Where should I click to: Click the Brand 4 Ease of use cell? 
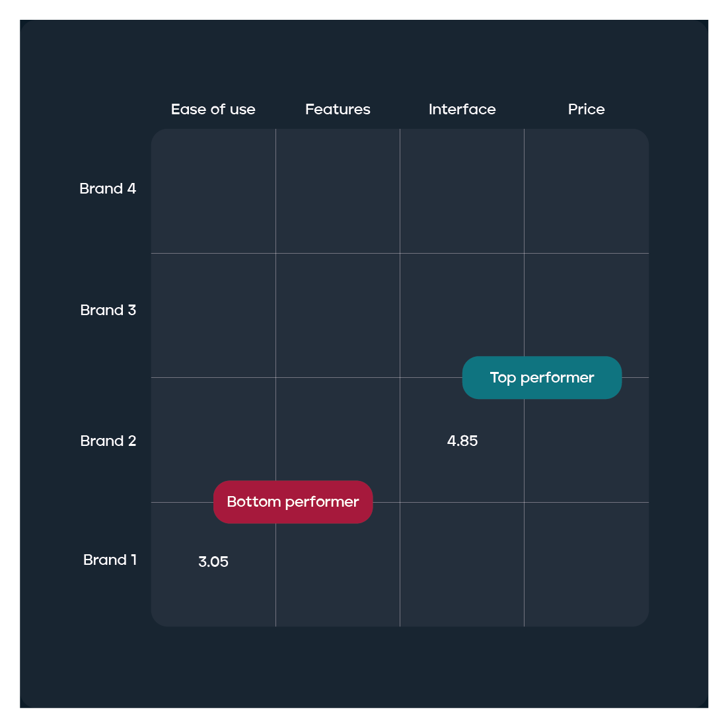coord(213,191)
